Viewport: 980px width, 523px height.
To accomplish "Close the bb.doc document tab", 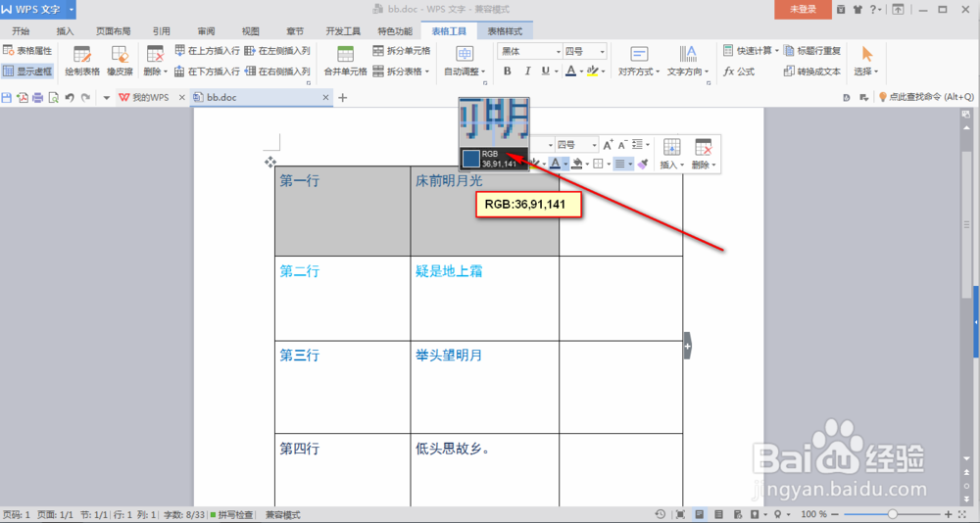I will coord(325,98).
